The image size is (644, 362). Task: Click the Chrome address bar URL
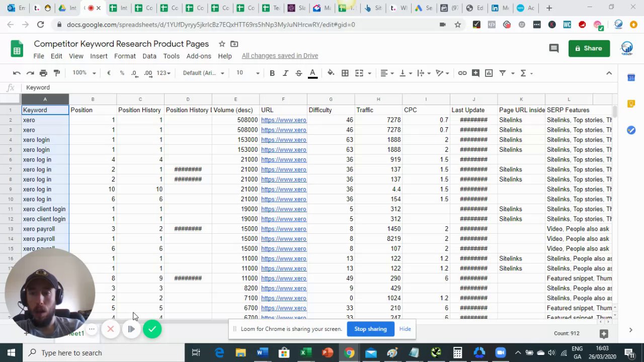click(x=211, y=24)
